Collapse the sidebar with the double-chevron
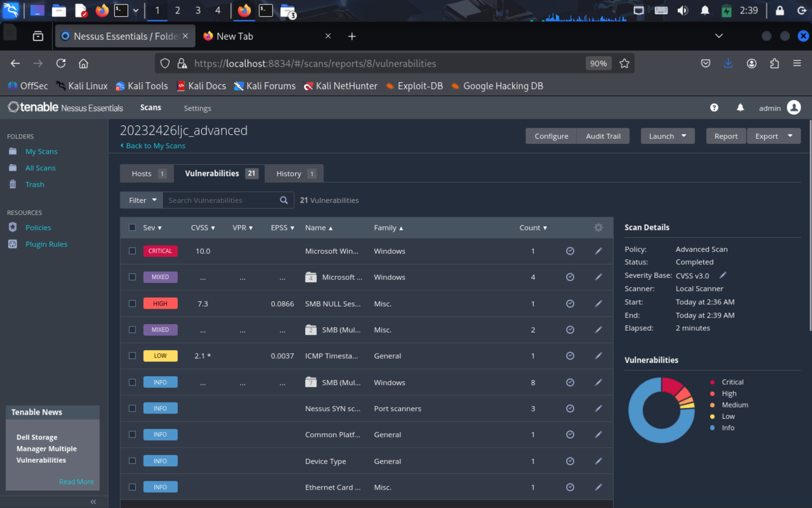 (93, 502)
